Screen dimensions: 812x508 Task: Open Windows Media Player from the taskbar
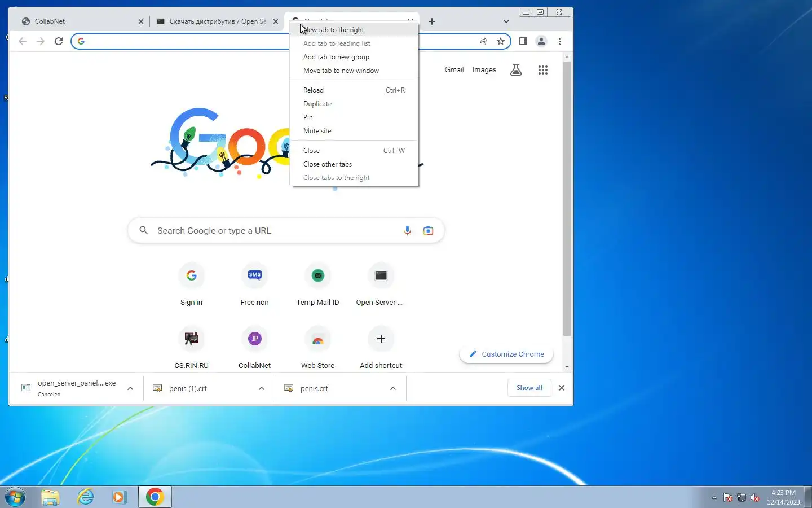[119, 497]
